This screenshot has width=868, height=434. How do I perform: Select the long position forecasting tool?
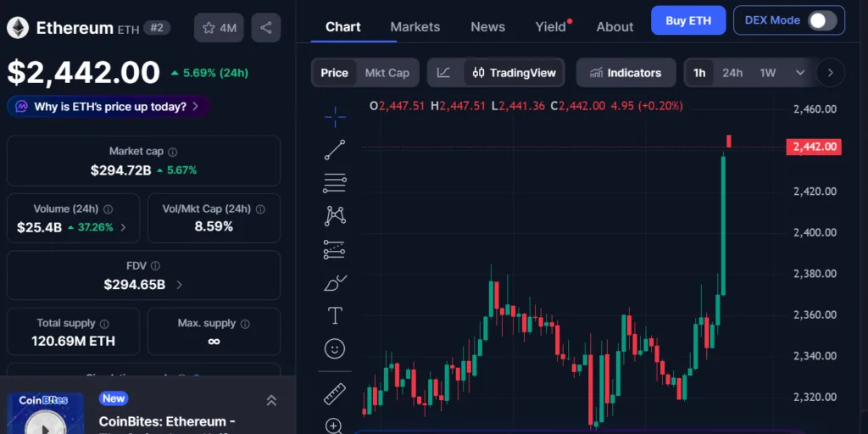(x=335, y=250)
